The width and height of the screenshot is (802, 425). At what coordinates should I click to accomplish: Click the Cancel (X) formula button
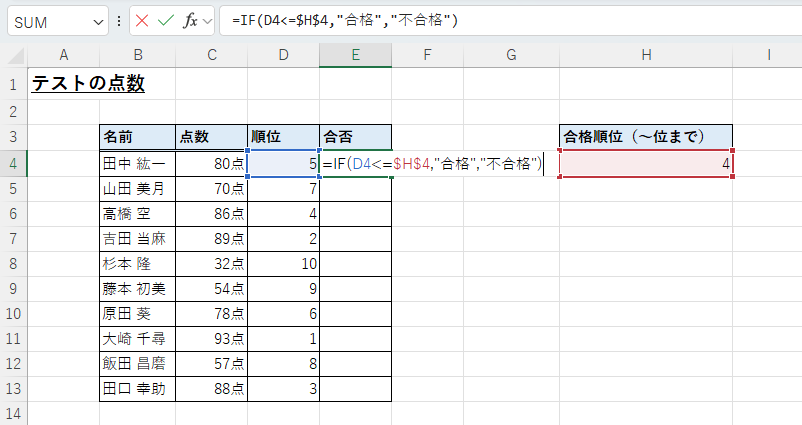tap(143, 21)
